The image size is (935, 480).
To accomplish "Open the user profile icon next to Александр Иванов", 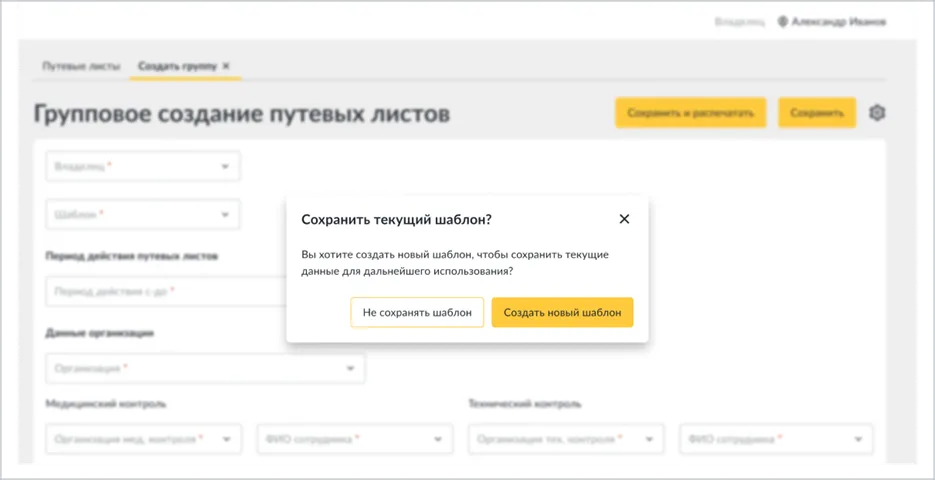I will coord(783,22).
